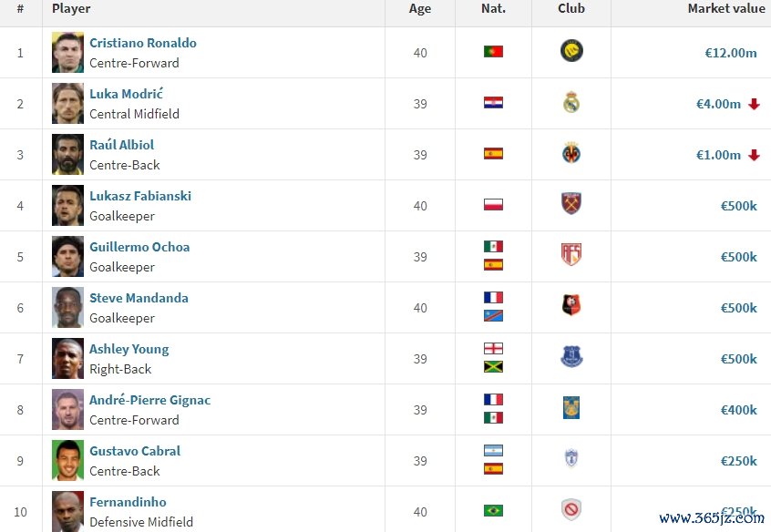Click Ronaldo's €12.00m market value
The height and width of the screenshot is (532, 771).
(731, 53)
